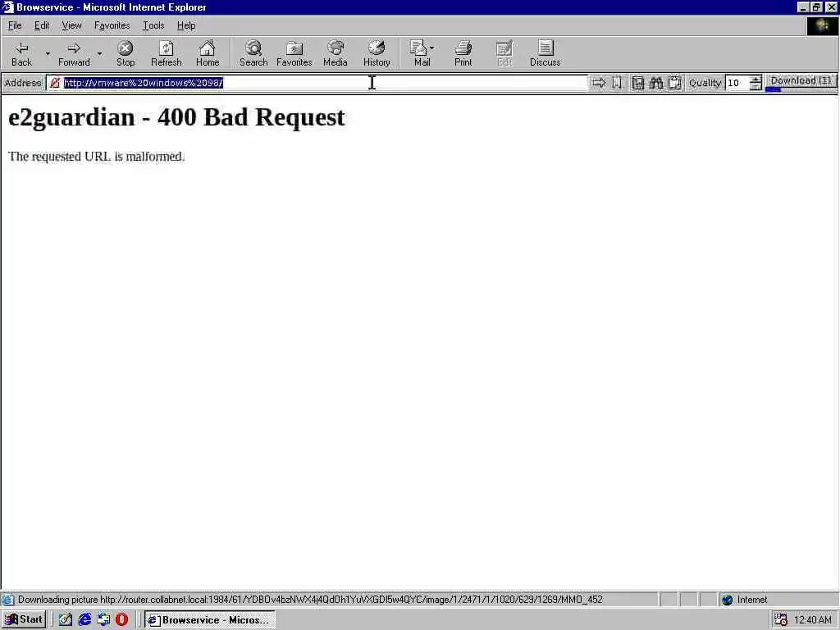Adjust the Quality stepper arrows
Viewport: 840px width, 630px height.
click(756, 83)
